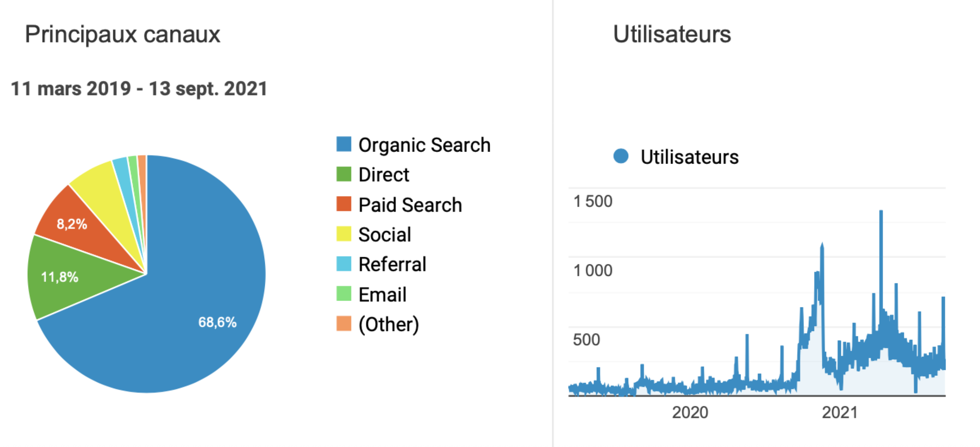The image size is (980, 447).
Task: Click the Direct green legend swatch
Action: point(344,174)
